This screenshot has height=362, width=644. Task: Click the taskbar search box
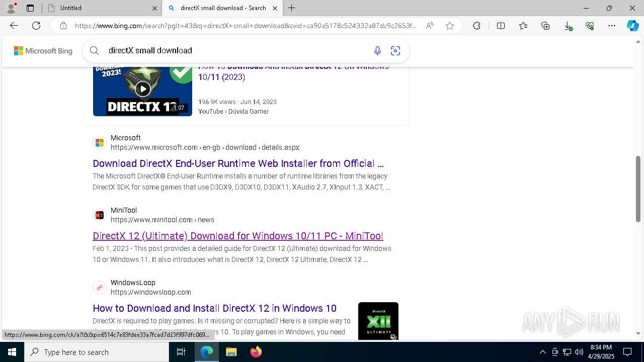[x=97, y=352]
